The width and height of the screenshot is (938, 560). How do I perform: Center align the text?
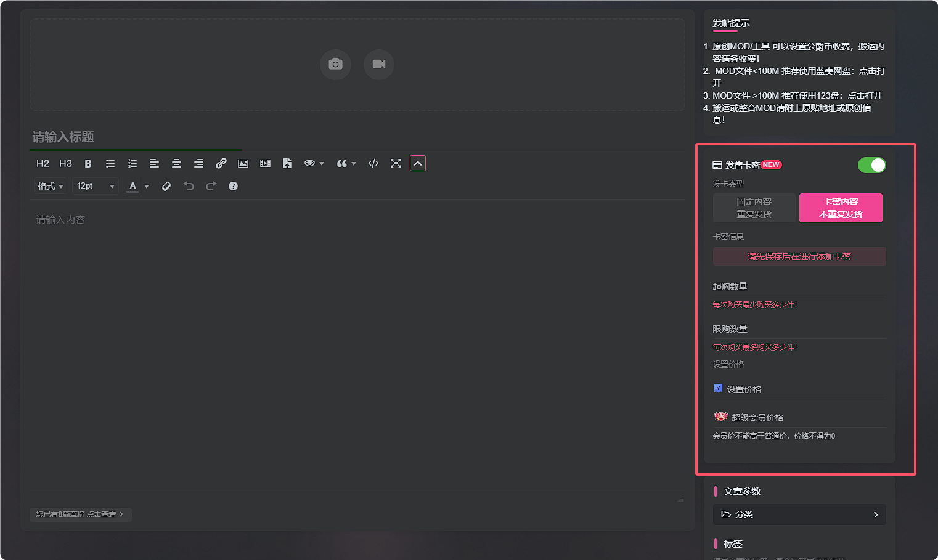(x=176, y=163)
